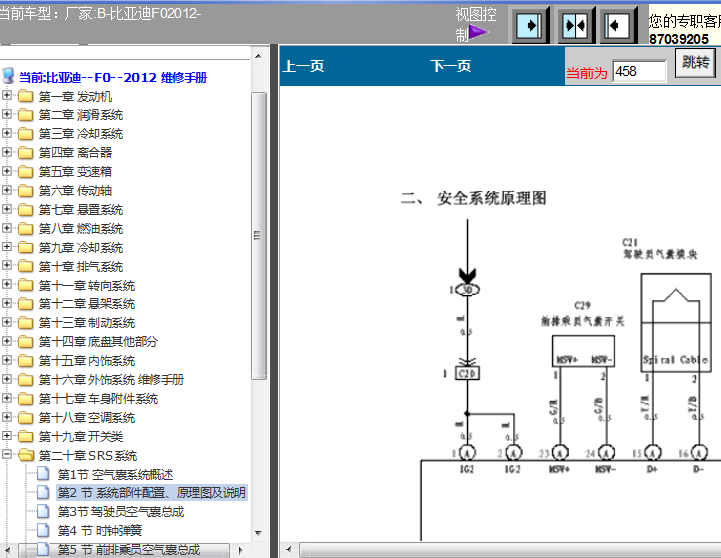
Task: Open 第3节 驾驶员空气囊总成 section
Action: click(x=120, y=512)
